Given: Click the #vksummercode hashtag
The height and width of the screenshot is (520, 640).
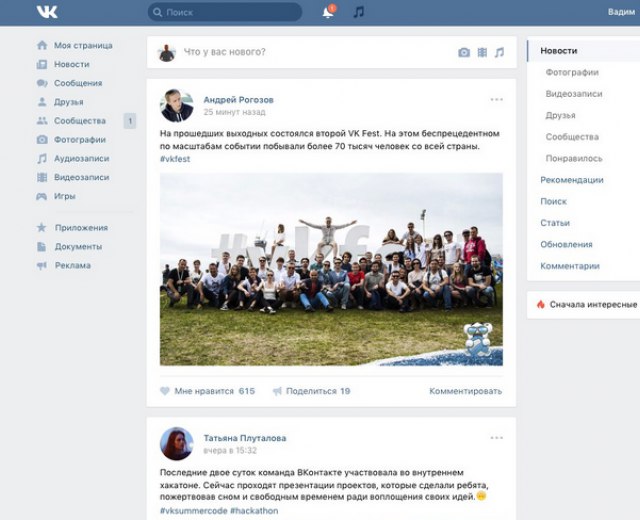Looking at the screenshot, I should 193,511.
